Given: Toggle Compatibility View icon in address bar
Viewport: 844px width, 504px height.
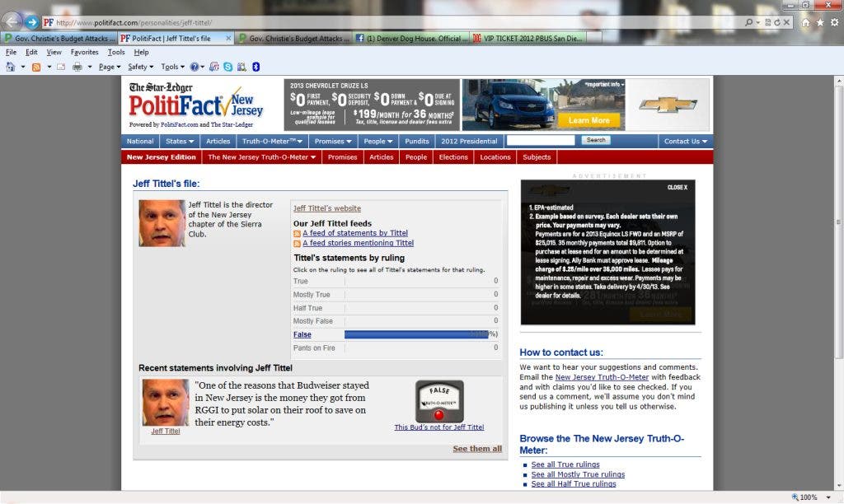Looking at the screenshot, I should click(x=768, y=22).
